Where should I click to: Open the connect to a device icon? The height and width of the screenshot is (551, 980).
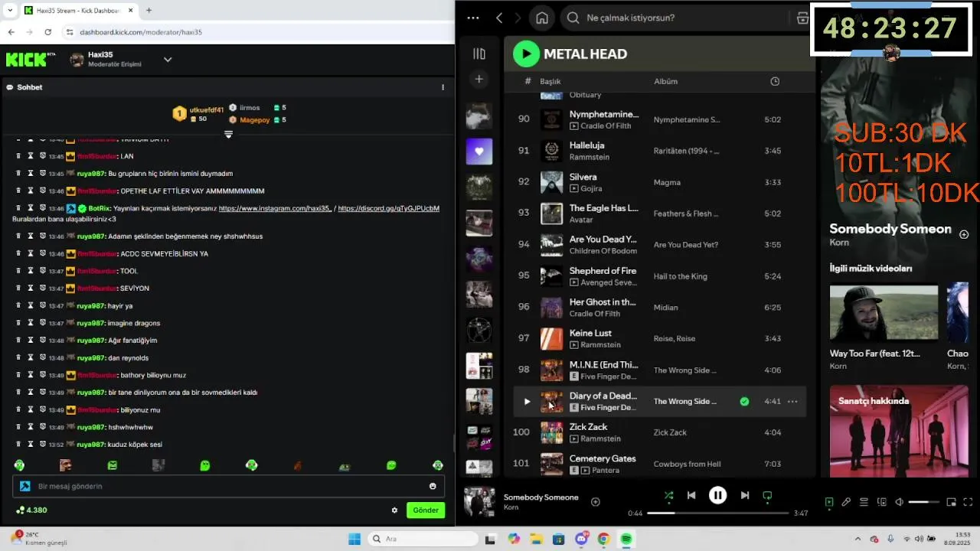882,502
